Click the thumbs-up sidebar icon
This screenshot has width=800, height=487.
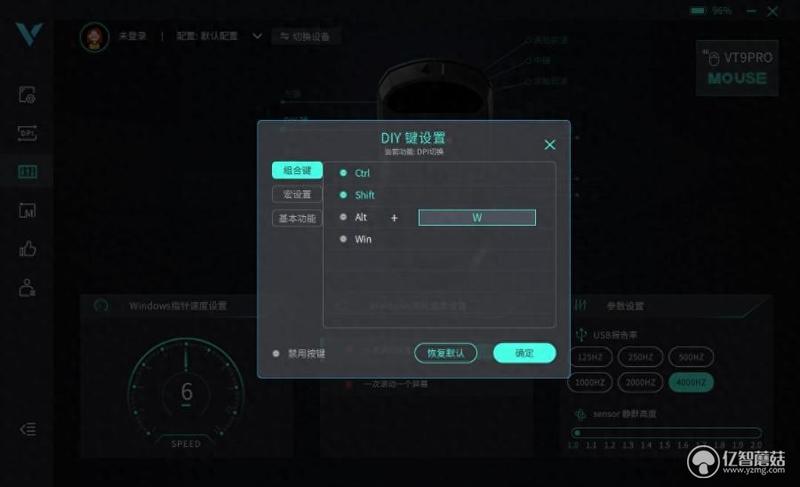pos(27,249)
